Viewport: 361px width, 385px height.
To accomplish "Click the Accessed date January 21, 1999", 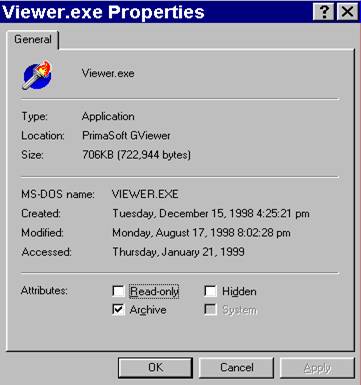I will point(178,252).
